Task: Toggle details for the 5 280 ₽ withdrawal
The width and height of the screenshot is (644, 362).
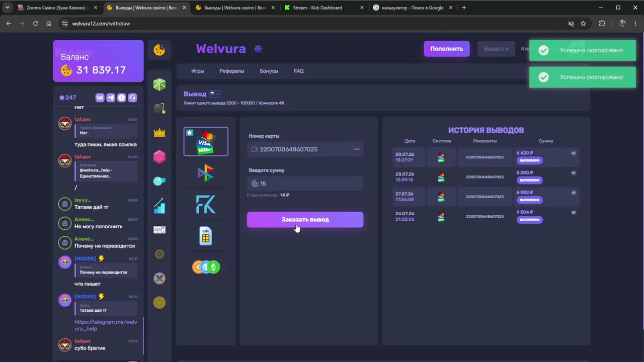Action: pos(574,173)
